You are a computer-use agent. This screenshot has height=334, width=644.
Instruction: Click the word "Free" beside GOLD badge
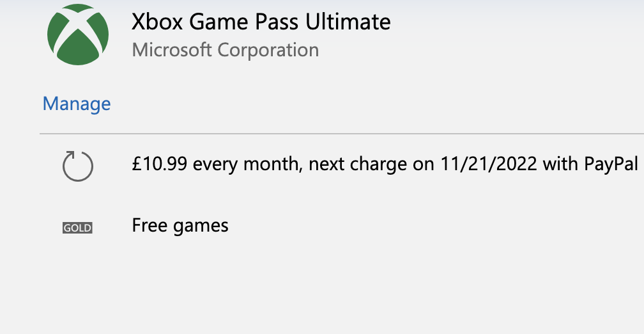pyautogui.click(x=148, y=225)
